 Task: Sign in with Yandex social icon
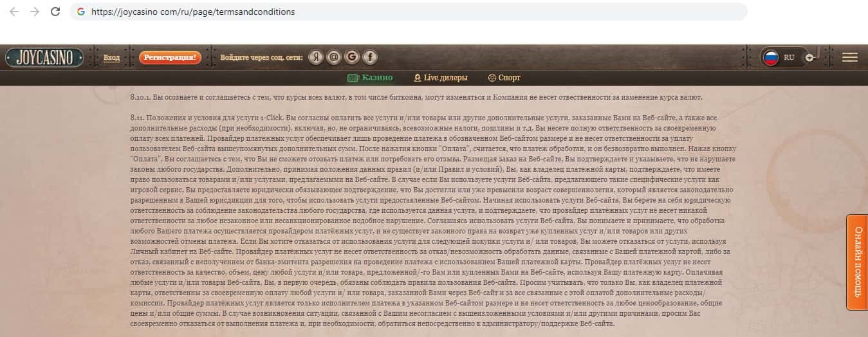[x=315, y=57]
